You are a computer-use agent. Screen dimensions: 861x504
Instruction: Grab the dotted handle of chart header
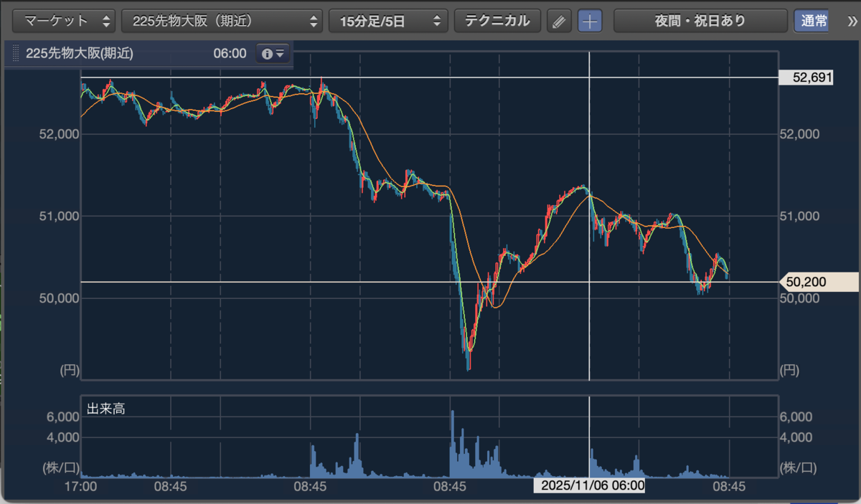pyautogui.click(x=15, y=53)
